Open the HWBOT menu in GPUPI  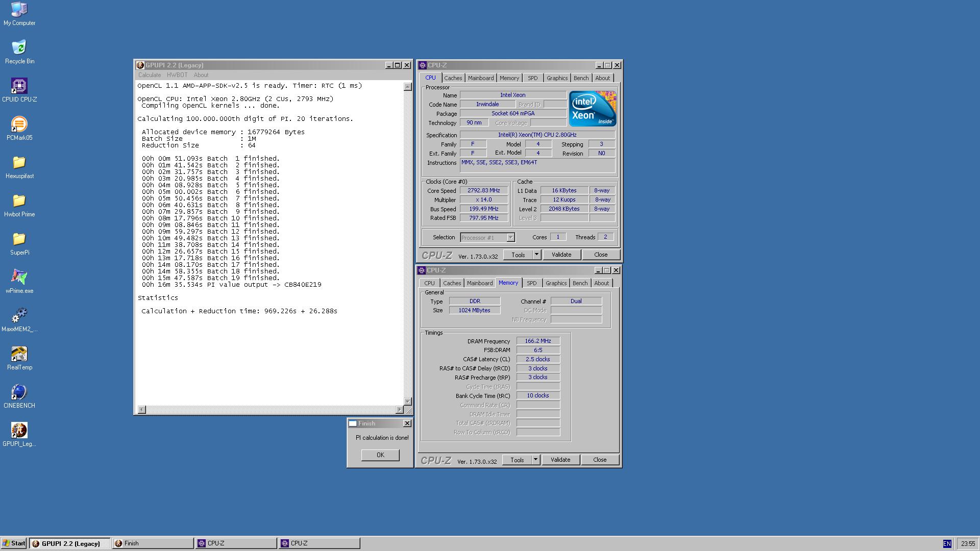click(x=177, y=75)
